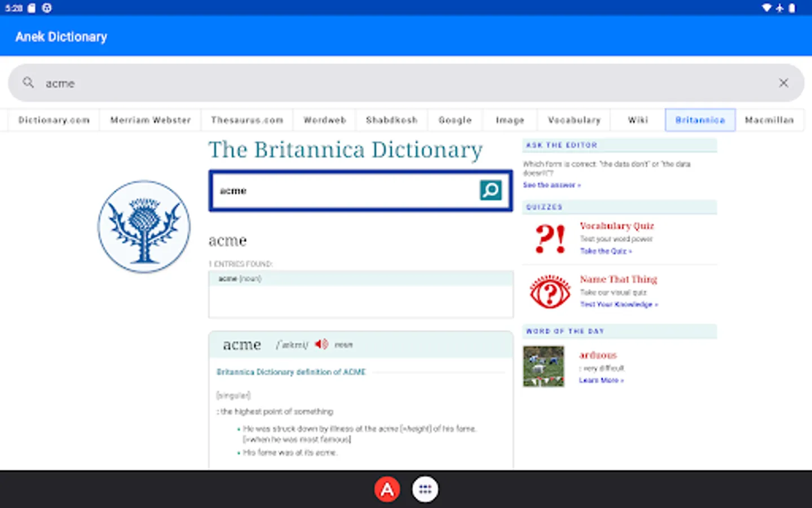Screen dimensions: 812x508
Task: Click the Learn More link
Action: click(601, 380)
